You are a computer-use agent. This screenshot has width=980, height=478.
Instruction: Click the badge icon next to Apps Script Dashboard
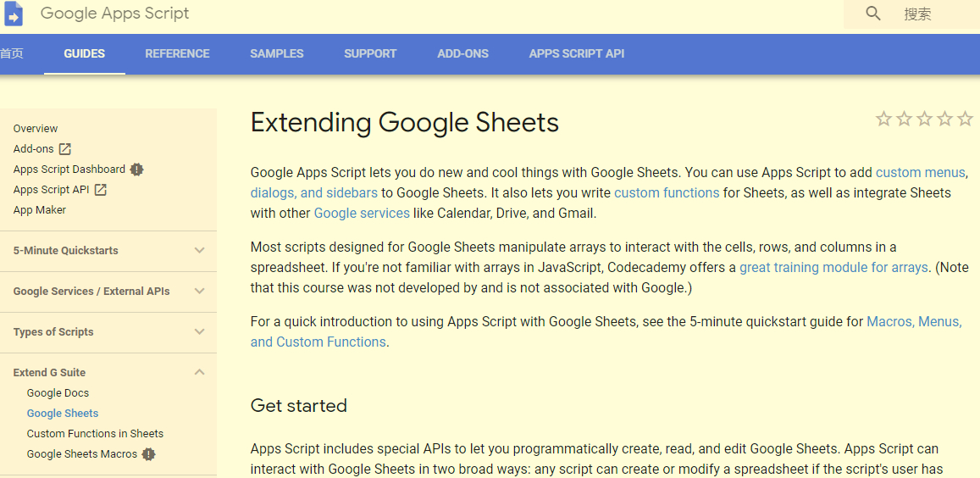point(137,170)
